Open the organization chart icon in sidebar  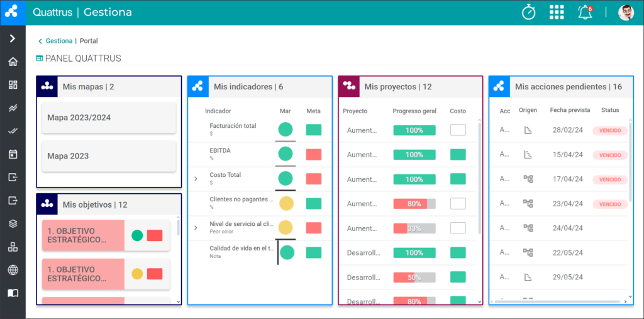tap(13, 247)
